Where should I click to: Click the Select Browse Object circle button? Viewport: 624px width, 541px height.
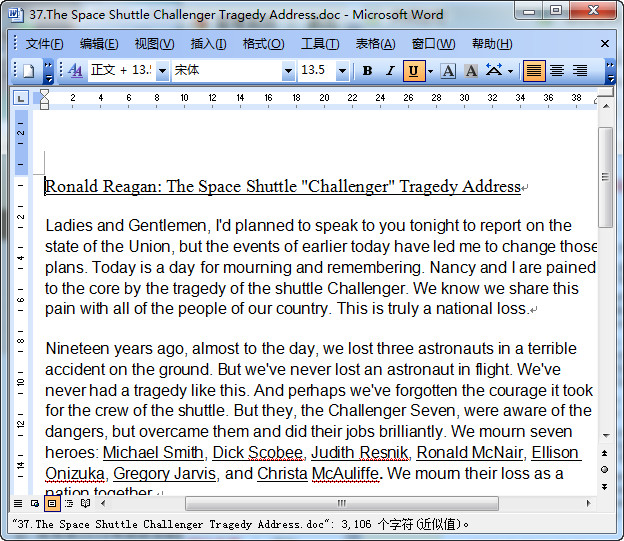(605, 470)
